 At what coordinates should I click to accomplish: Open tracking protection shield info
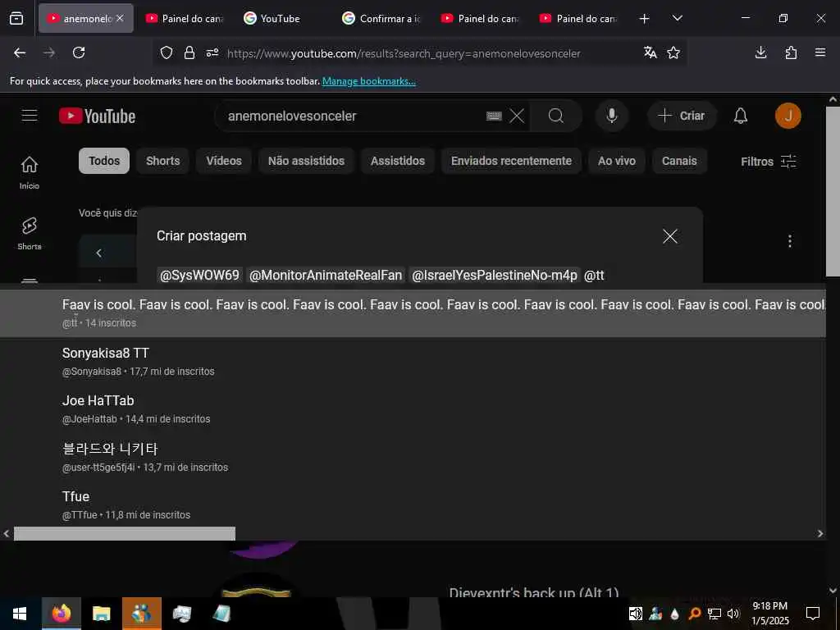click(x=167, y=53)
